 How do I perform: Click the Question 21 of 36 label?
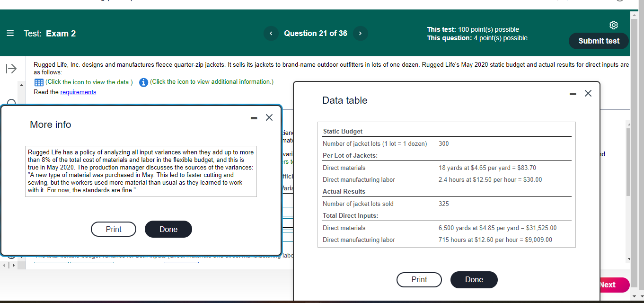click(316, 33)
